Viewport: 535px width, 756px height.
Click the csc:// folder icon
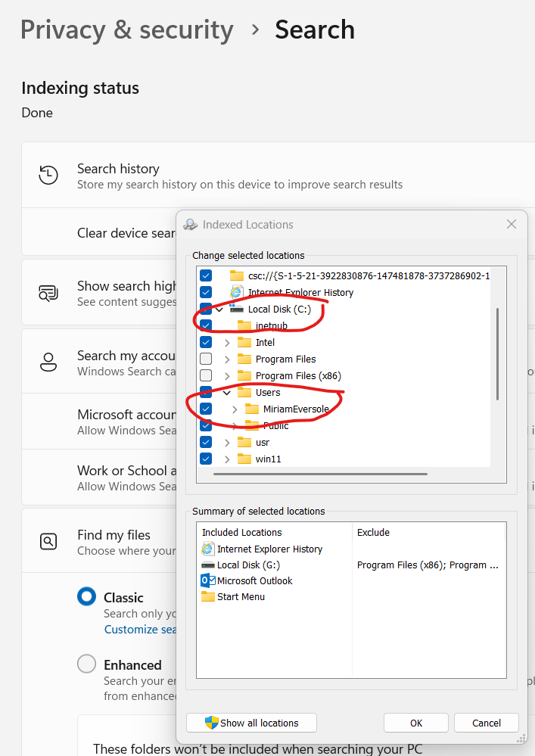coord(237,275)
